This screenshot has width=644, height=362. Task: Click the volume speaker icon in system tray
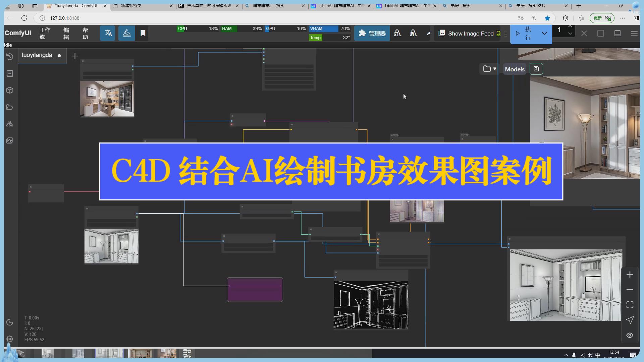(590, 355)
